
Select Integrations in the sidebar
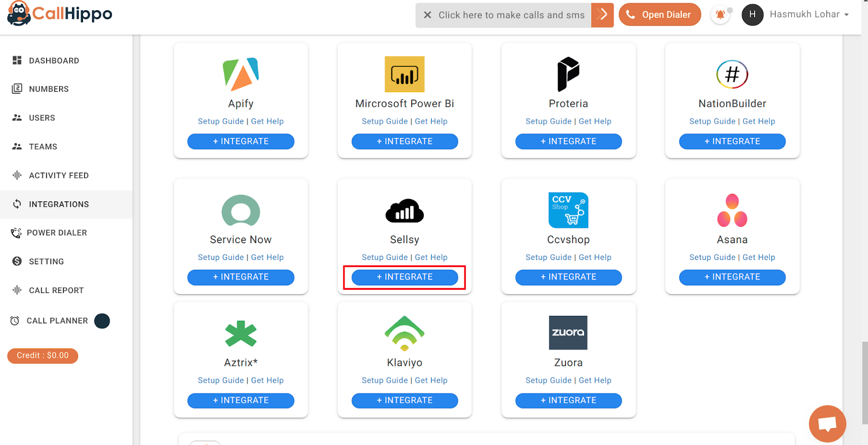[x=66, y=204]
